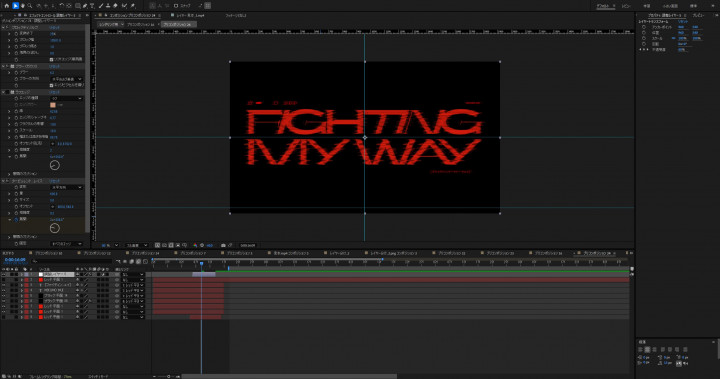Select the Brush tool
720x379 pixels.
tap(101, 6)
